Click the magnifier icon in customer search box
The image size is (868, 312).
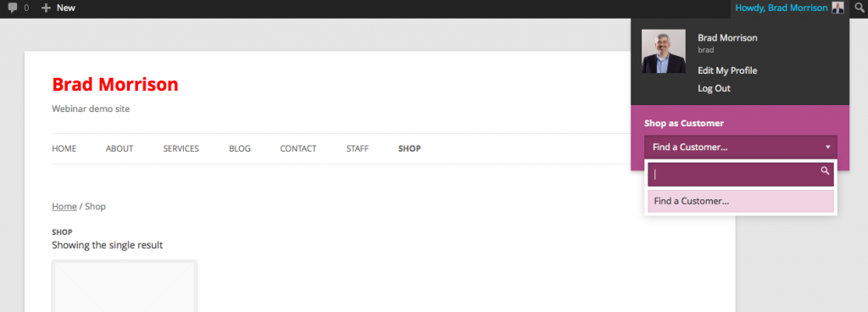[x=825, y=170]
